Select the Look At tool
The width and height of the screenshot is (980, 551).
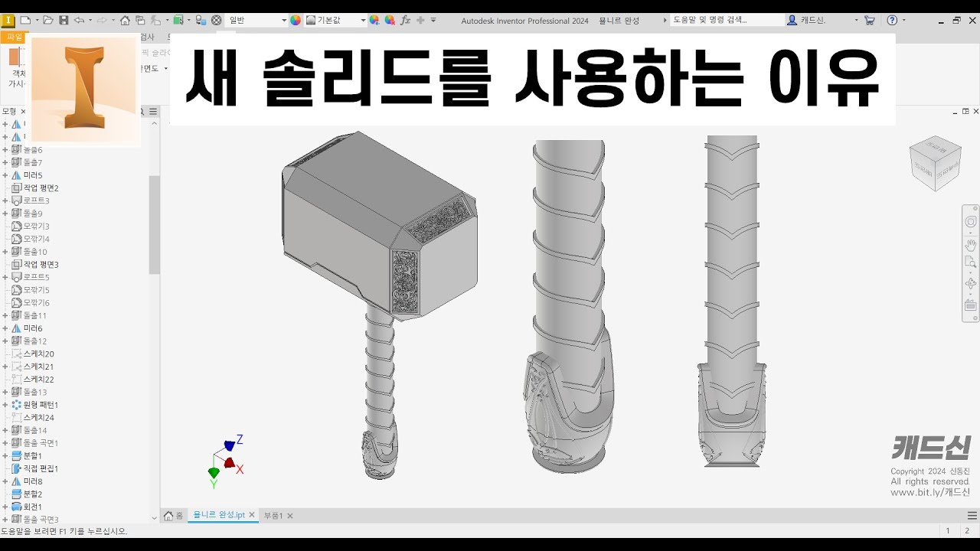(971, 305)
